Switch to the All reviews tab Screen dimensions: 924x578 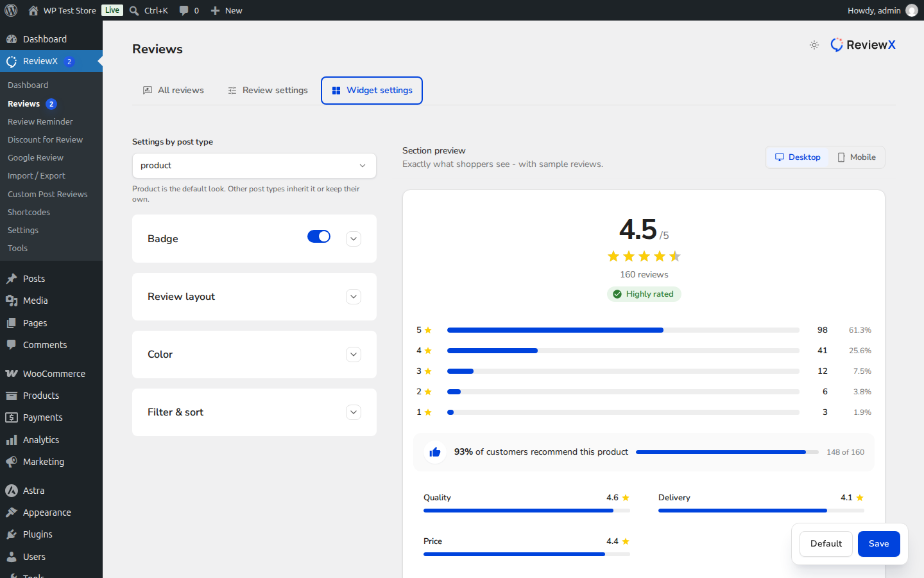(173, 91)
